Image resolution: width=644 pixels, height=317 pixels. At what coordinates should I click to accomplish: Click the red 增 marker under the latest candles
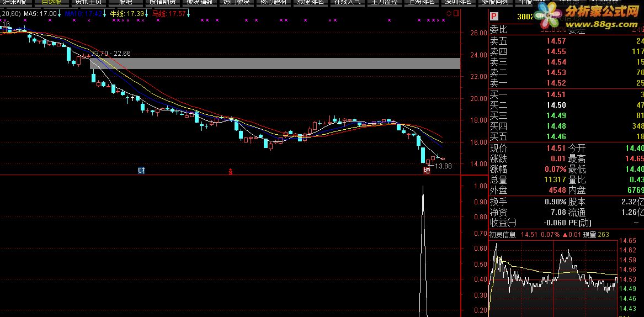click(427, 171)
